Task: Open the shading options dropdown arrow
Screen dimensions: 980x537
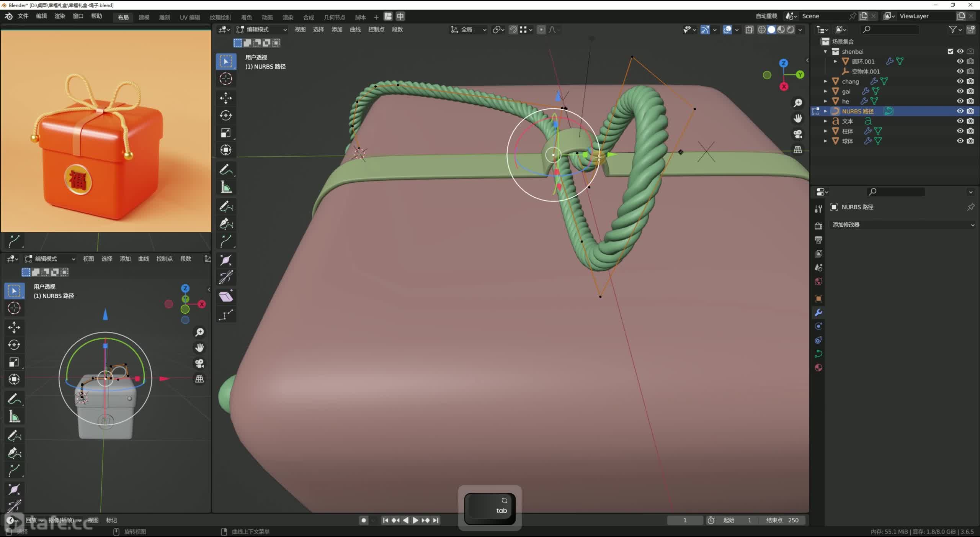Action: (x=800, y=29)
